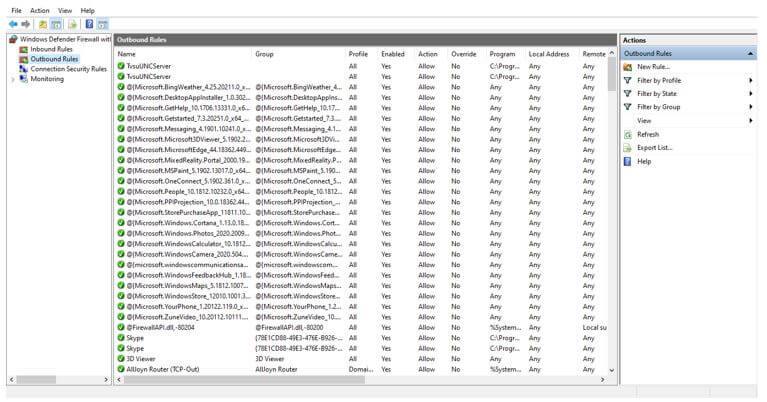Screen dimensions: 767x402
Task: Open the File menu
Action: point(17,10)
